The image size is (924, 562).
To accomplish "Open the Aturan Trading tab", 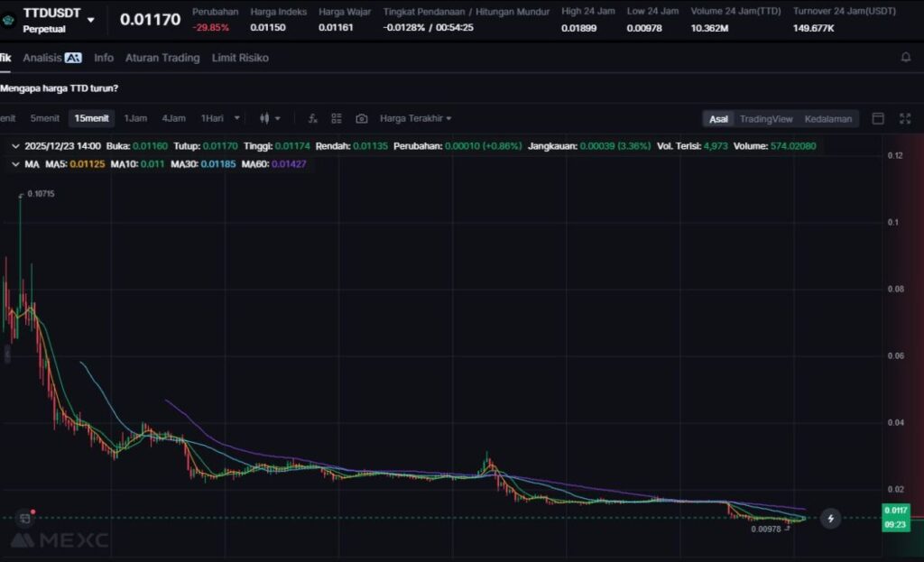I will (162, 58).
